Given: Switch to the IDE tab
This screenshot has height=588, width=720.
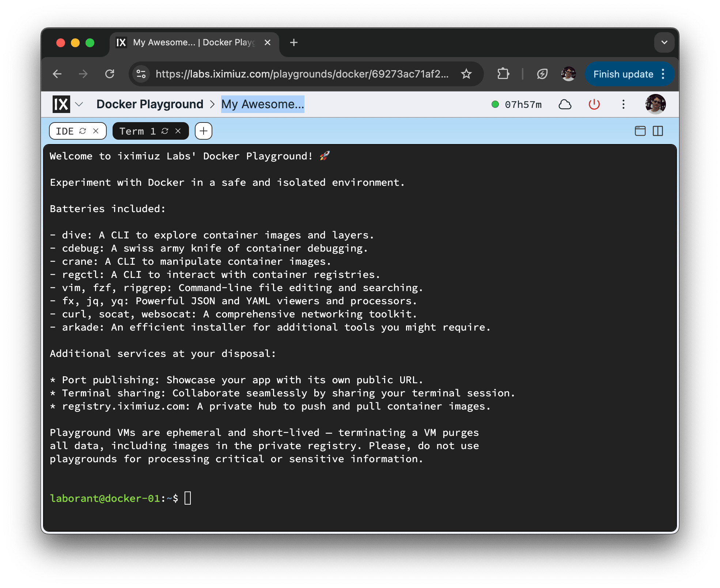Looking at the screenshot, I should click(65, 131).
